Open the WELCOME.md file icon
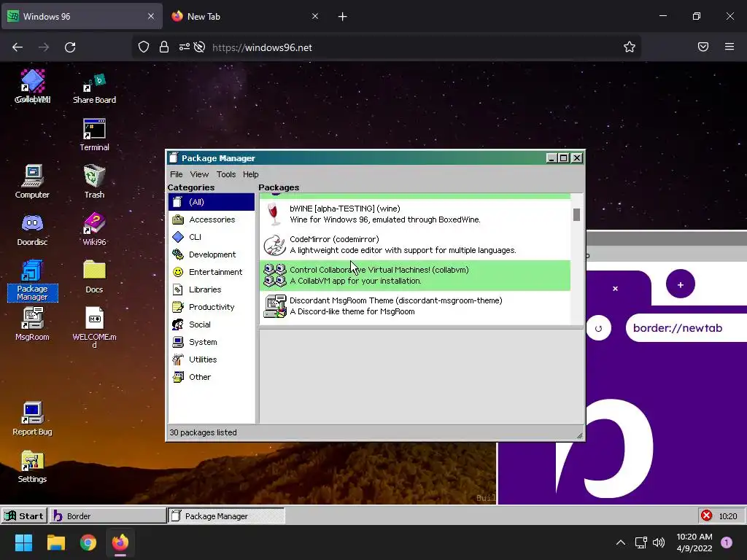Viewport: 747px width, 560px height. coord(94,327)
